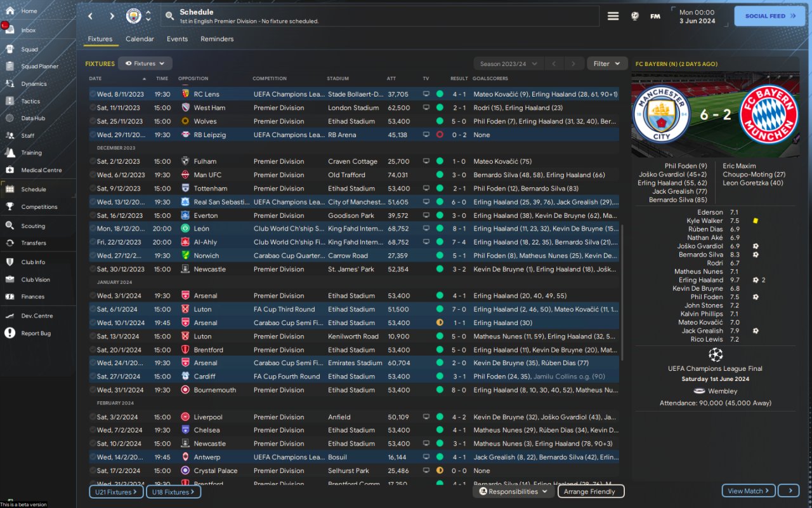Go forward with the right arrow
812x508 pixels.
[x=112, y=16]
